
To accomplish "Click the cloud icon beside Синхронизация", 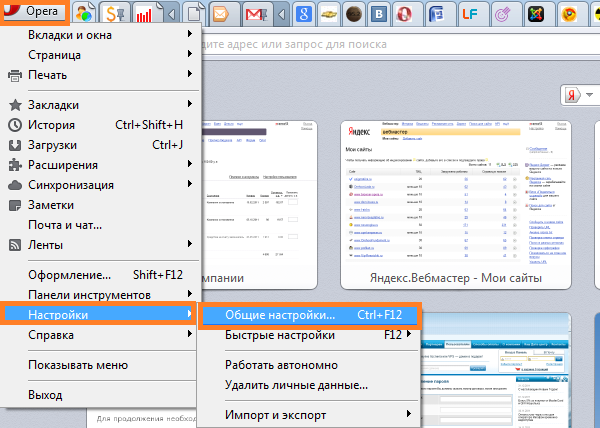I will (15, 185).
